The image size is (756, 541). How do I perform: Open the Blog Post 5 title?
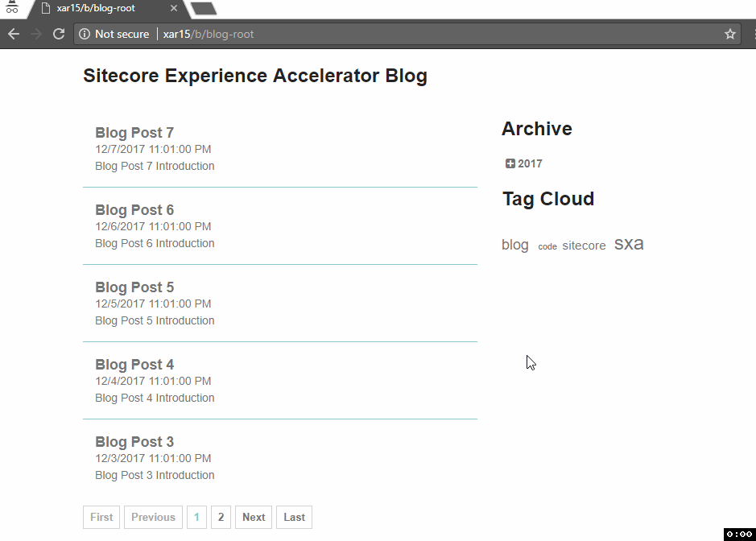[x=134, y=287]
